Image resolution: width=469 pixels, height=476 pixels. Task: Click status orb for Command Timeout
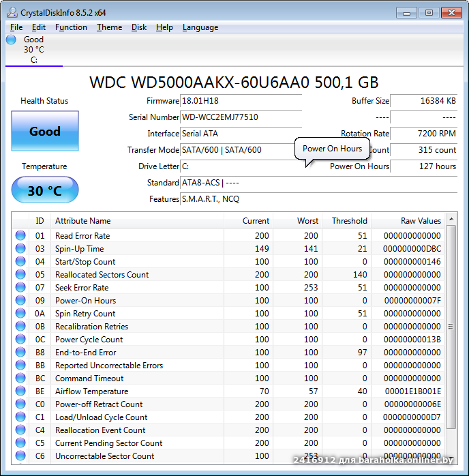(20, 378)
